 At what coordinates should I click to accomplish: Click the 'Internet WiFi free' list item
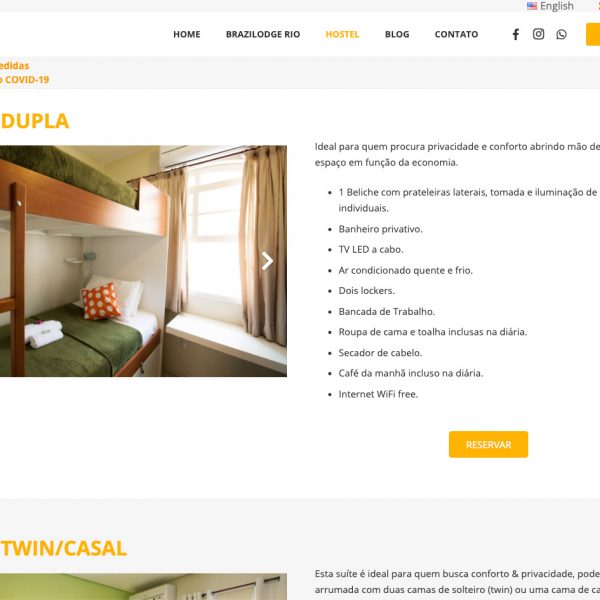click(x=378, y=394)
